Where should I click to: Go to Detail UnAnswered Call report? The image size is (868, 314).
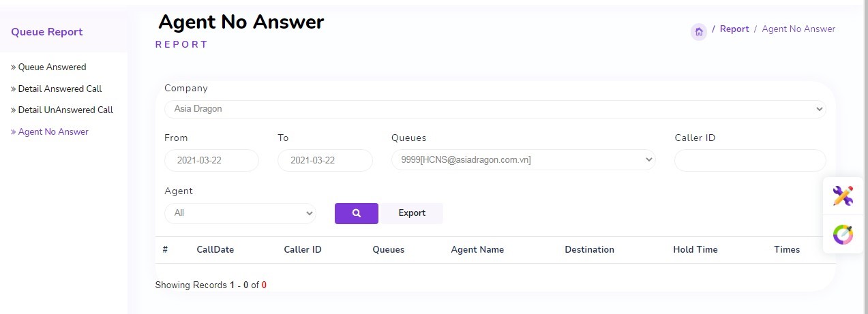coord(65,110)
